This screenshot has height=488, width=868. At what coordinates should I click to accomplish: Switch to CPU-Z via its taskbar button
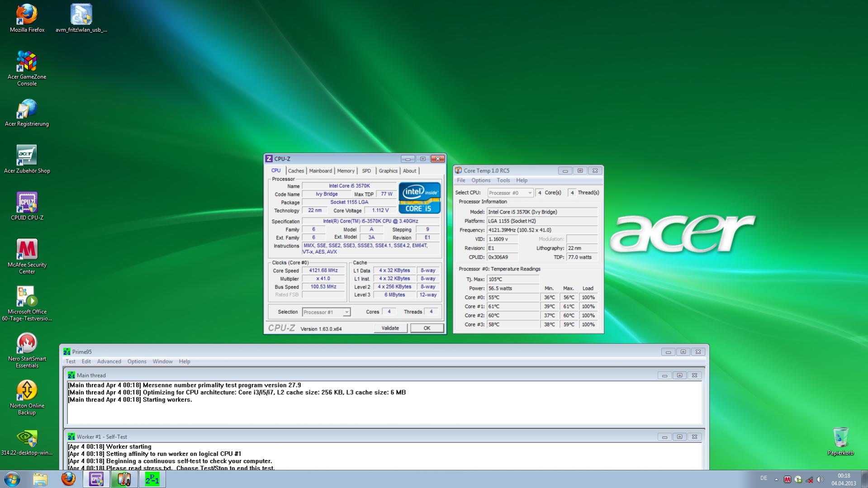point(96,479)
